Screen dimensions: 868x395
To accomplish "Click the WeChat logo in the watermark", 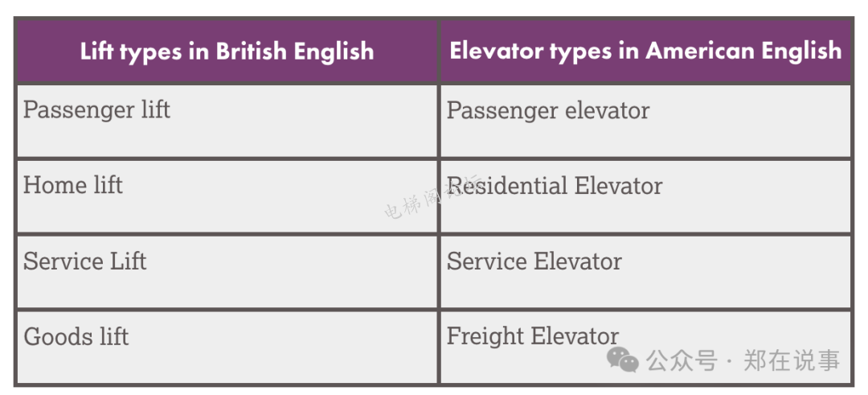I will [x=622, y=360].
